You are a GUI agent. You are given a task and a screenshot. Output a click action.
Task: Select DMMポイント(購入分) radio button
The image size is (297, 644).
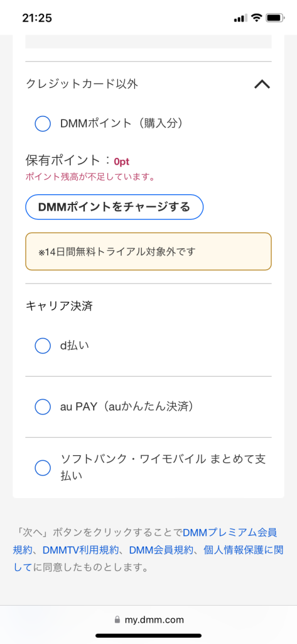point(43,124)
